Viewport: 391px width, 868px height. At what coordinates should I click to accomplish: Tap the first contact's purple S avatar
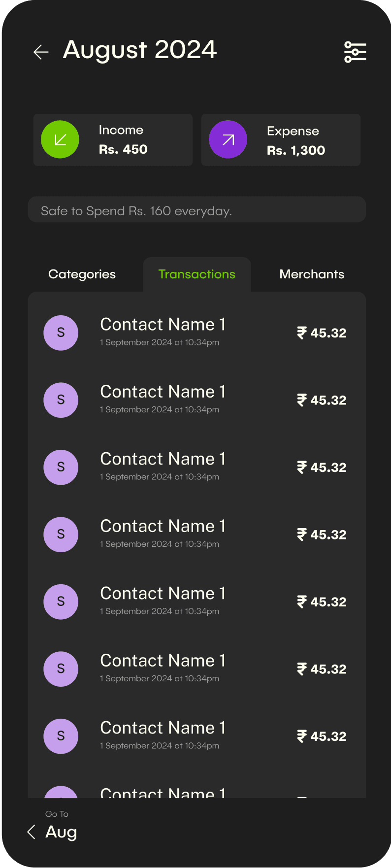point(61,333)
